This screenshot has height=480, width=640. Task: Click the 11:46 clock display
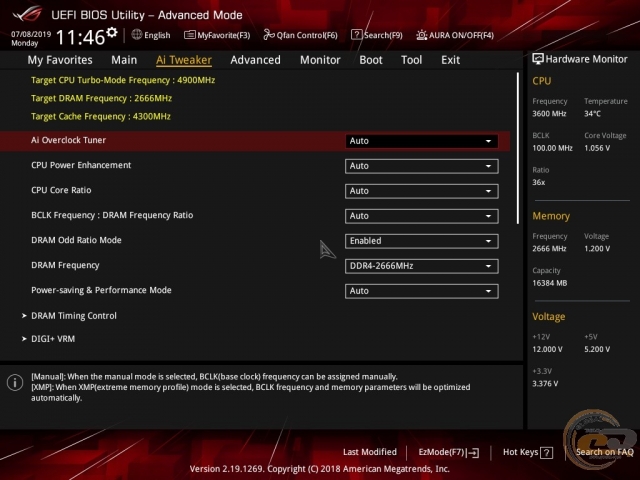tap(80, 37)
